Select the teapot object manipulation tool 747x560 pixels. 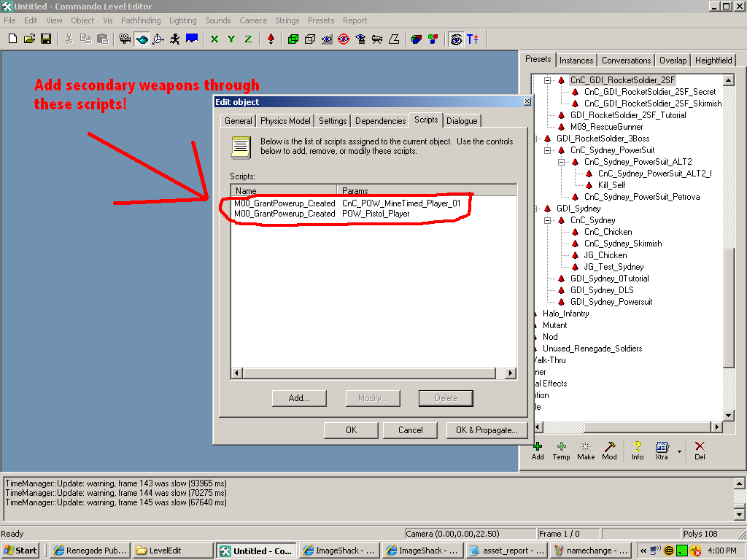click(142, 39)
